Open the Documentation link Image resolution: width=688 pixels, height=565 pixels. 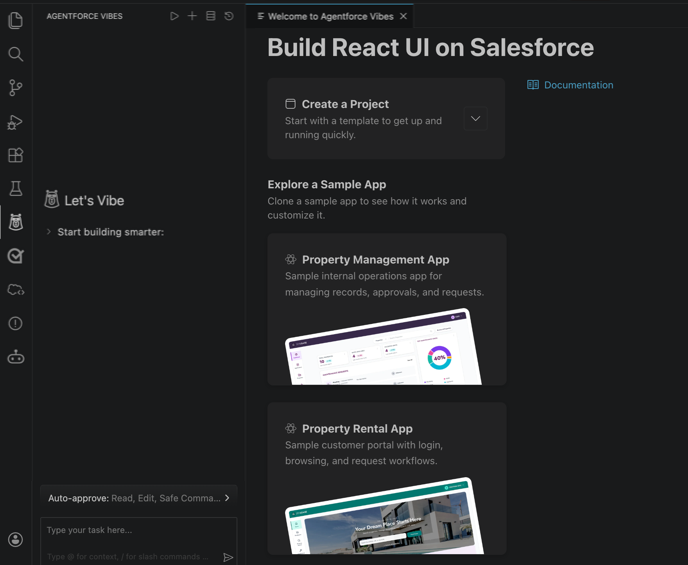(x=579, y=85)
